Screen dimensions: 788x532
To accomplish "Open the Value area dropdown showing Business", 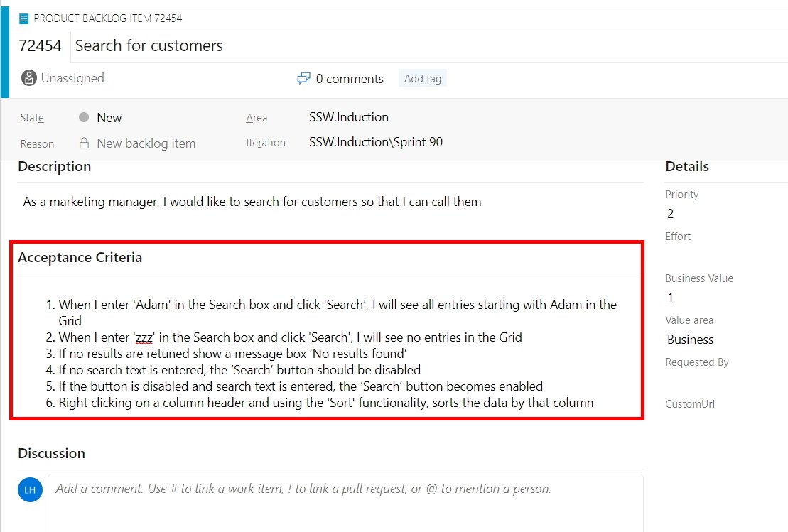I will click(690, 340).
